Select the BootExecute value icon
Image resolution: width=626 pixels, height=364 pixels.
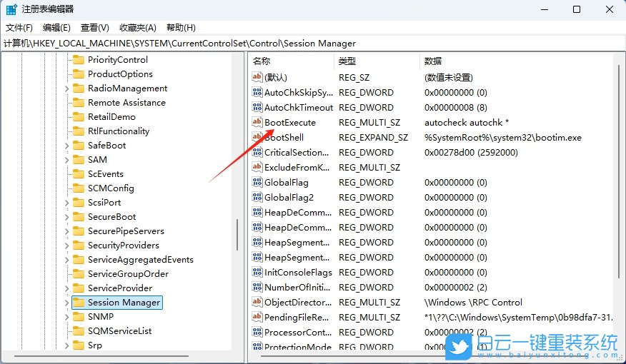257,122
